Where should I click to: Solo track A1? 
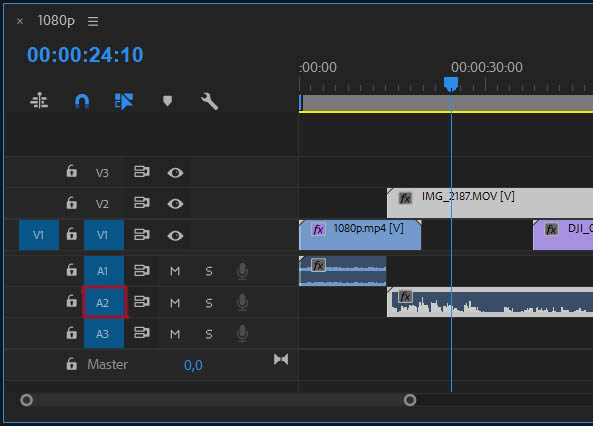(209, 271)
